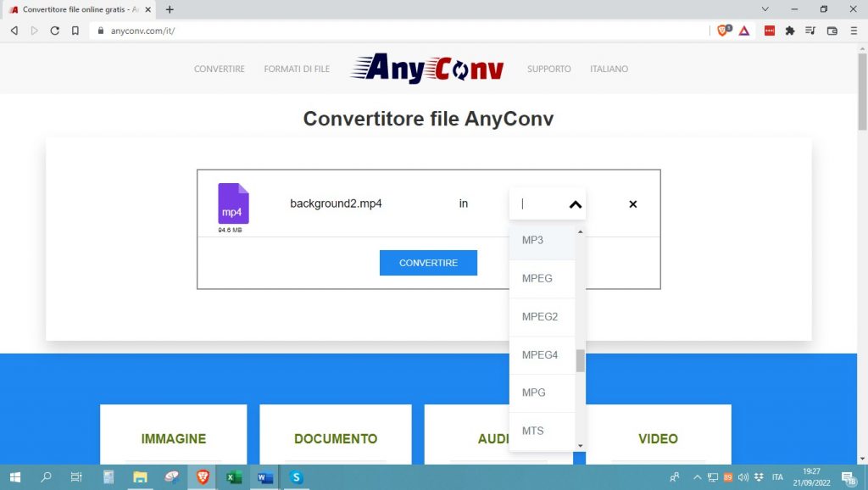Open Excel from the taskbar
This screenshot has height=490, width=868.
pyautogui.click(x=234, y=477)
